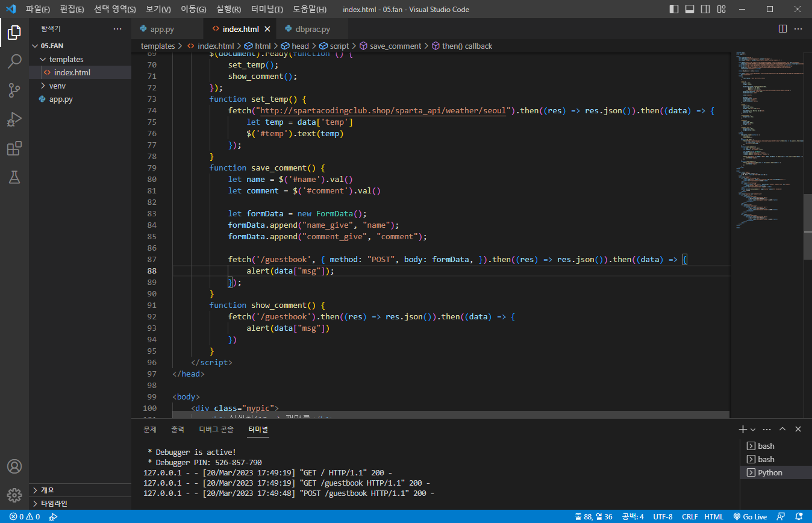Toggle the secondary side bar visibility
The width and height of the screenshot is (812, 523).
[x=705, y=9]
